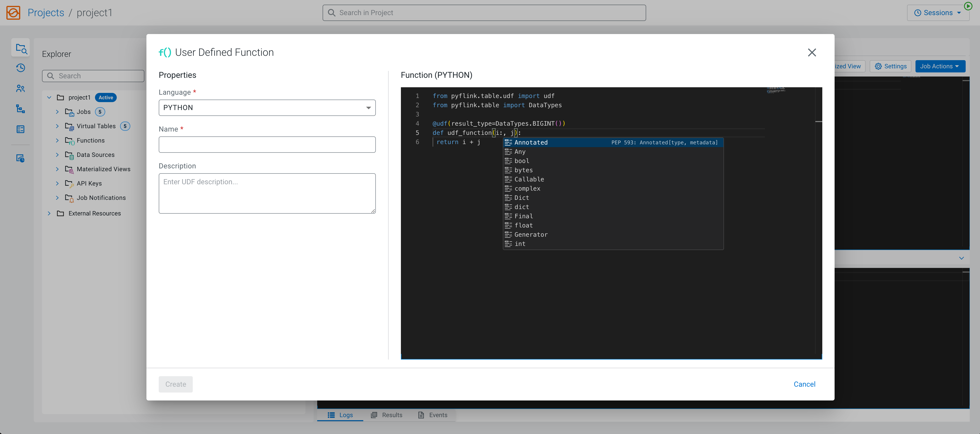Image resolution: width=980 pixels, height=434 pixels.
Task: Click the Name input field
Action: [267, 145]
